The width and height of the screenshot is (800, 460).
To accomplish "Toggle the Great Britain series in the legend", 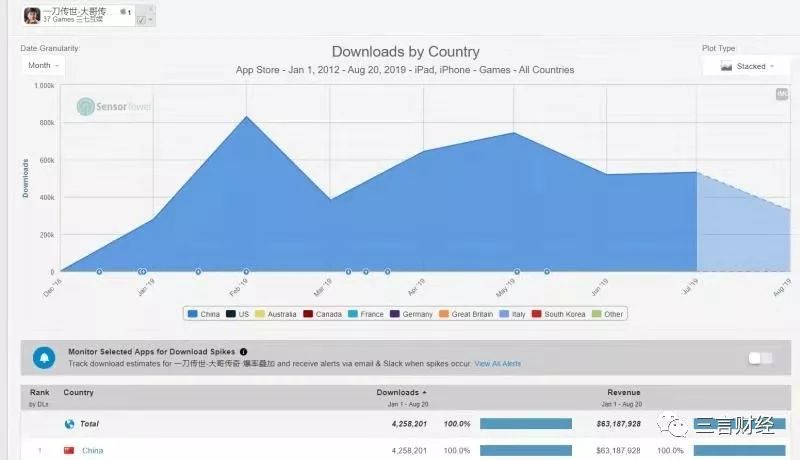I will pyautogui.click(x=466, y=314).
